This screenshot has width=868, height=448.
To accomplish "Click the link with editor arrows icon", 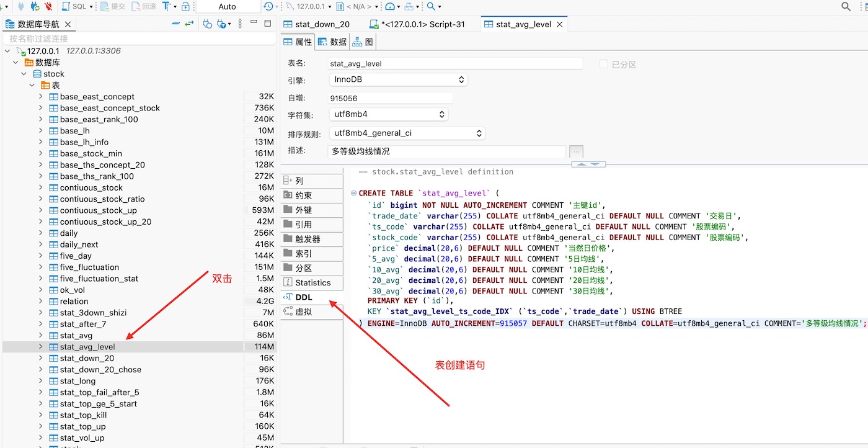I will (189, 24).
